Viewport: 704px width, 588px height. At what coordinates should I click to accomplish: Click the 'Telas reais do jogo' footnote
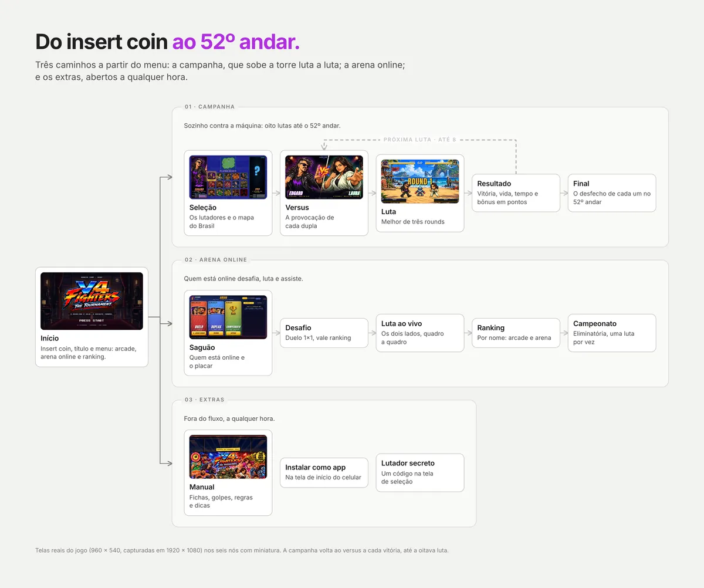coord(242,550)
